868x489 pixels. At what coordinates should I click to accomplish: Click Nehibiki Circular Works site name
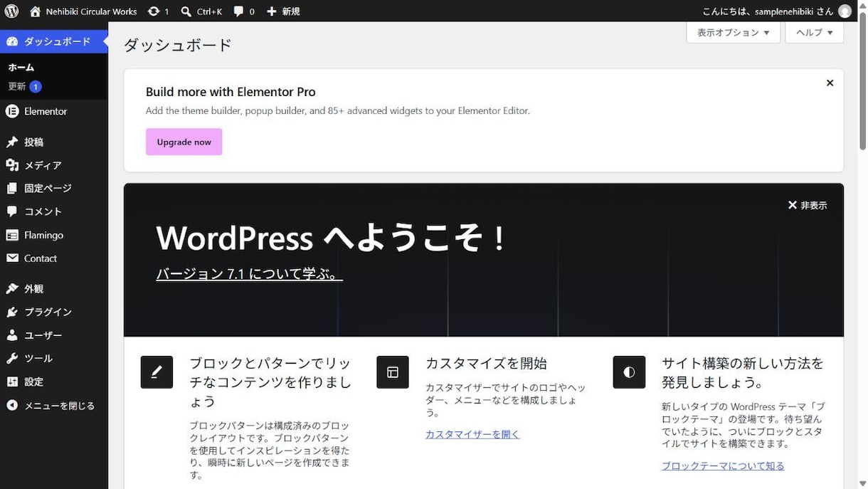tap(91, 11)
